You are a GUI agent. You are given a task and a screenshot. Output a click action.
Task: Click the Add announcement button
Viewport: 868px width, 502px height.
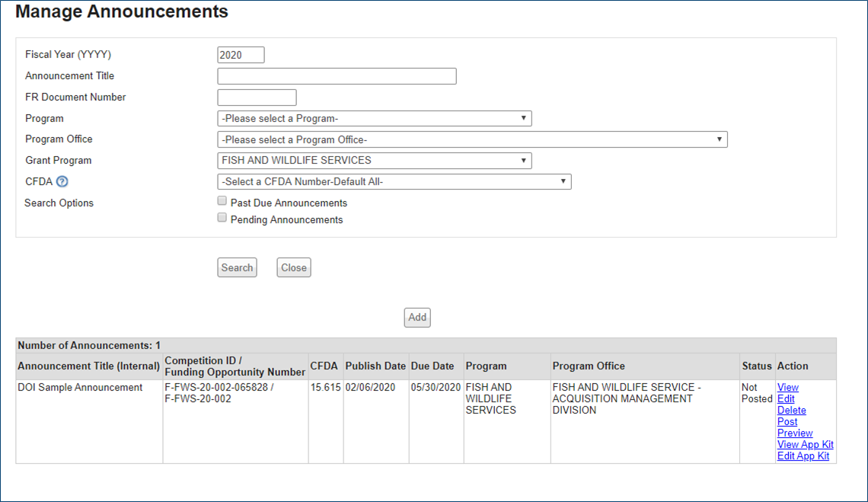[x=417, y=318]
